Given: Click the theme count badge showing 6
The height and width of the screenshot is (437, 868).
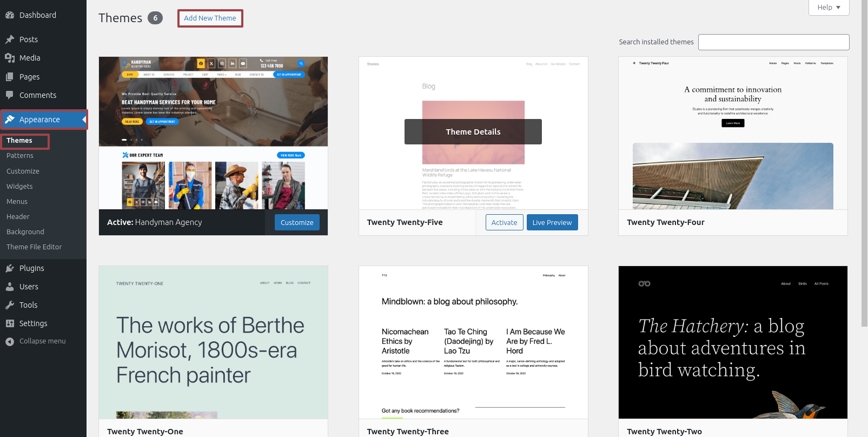Looking at the screenshot, I should (x=155, y=18).
